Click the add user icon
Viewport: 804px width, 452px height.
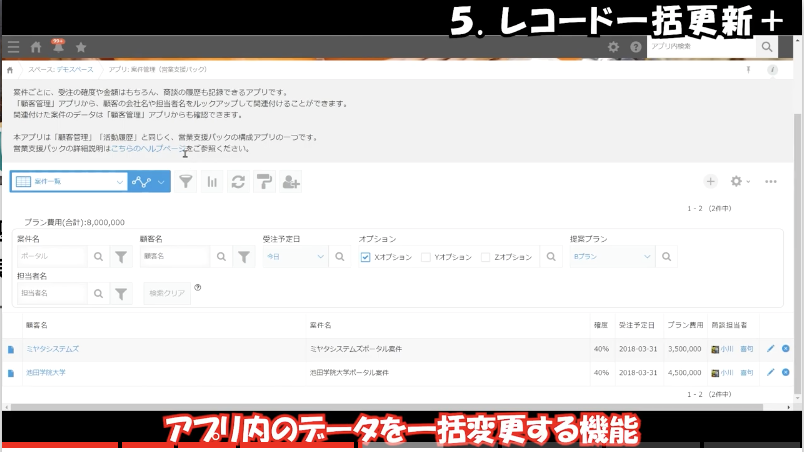point(290,181)
